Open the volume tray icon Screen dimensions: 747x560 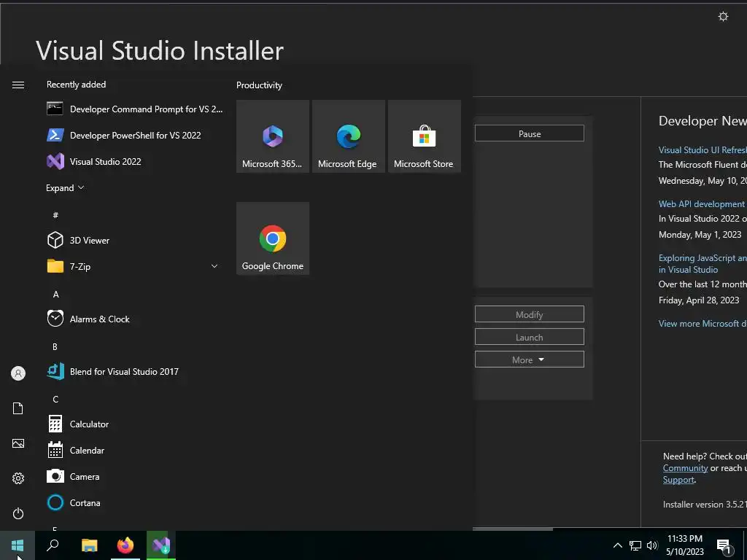[x=652, y=545]
